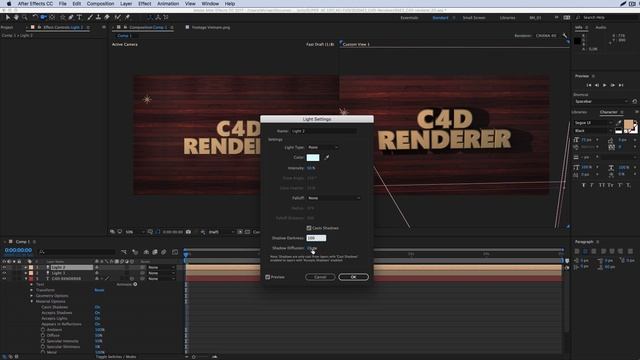Expand the Geometry Options group

pyautogui.click(x=31, y=296)
